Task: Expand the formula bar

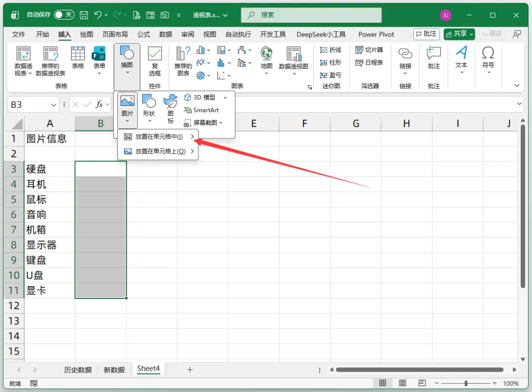Action: (519, 104)
